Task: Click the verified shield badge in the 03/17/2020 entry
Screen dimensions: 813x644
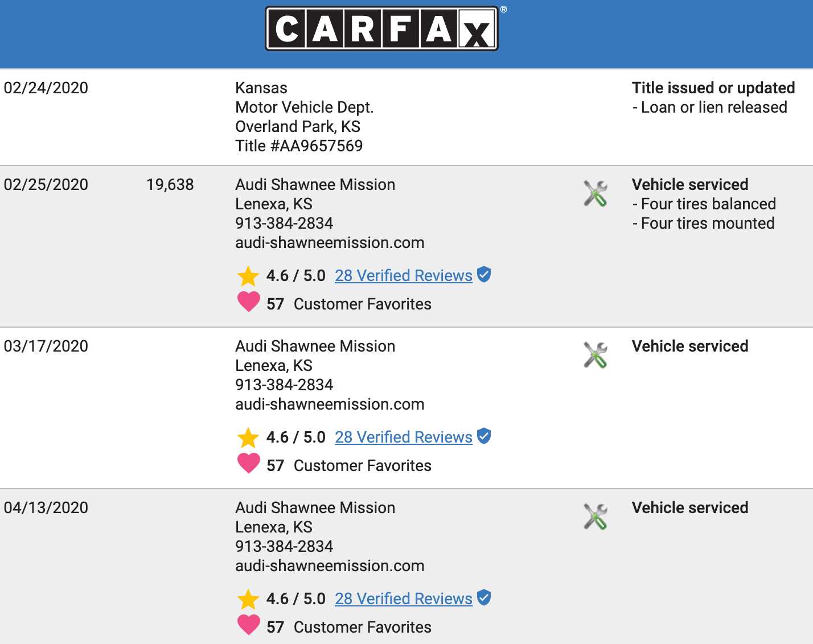Action: pos(484,436)
